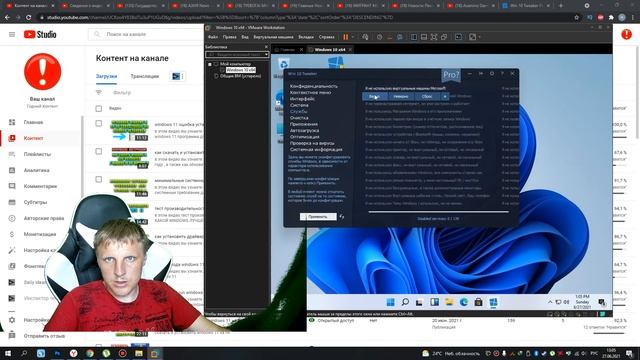640x360 pixels.
Task: Open the channel avatar in Studio sidebar
Action: tap(42, 71)
